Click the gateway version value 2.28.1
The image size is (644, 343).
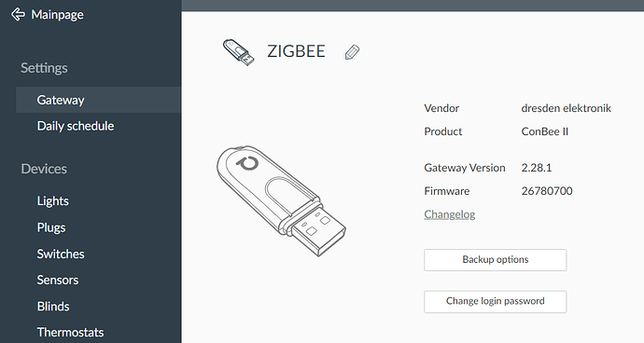(x=537, y=168)
